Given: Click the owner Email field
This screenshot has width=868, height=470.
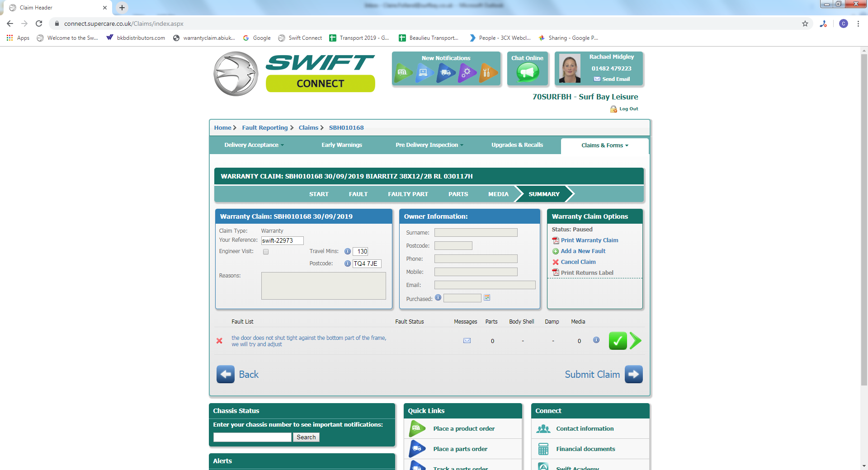Looking at the screenshot, I should click(x=485, y=285).
